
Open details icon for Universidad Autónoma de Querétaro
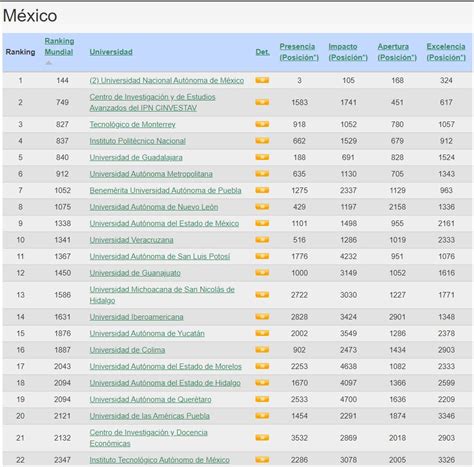pyautogui.click(x=262, y=399)
